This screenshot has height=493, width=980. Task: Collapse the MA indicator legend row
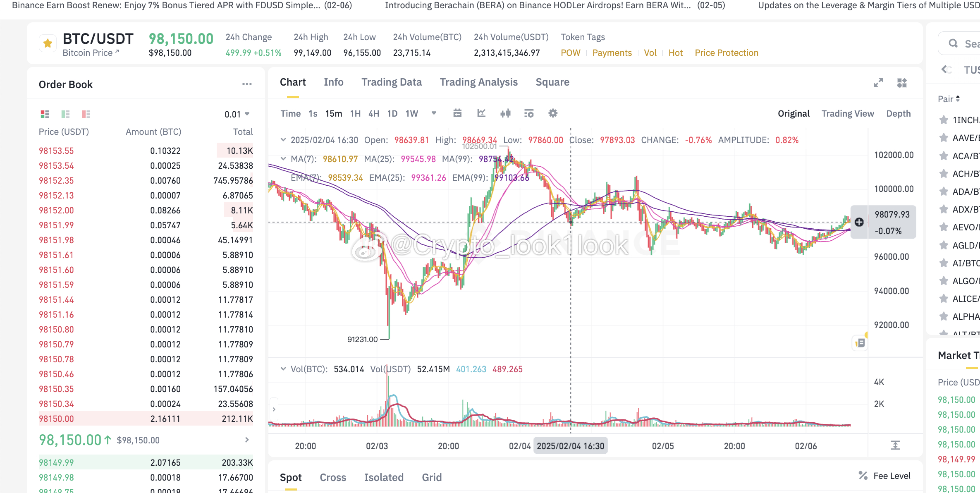(x=283, y=159)
